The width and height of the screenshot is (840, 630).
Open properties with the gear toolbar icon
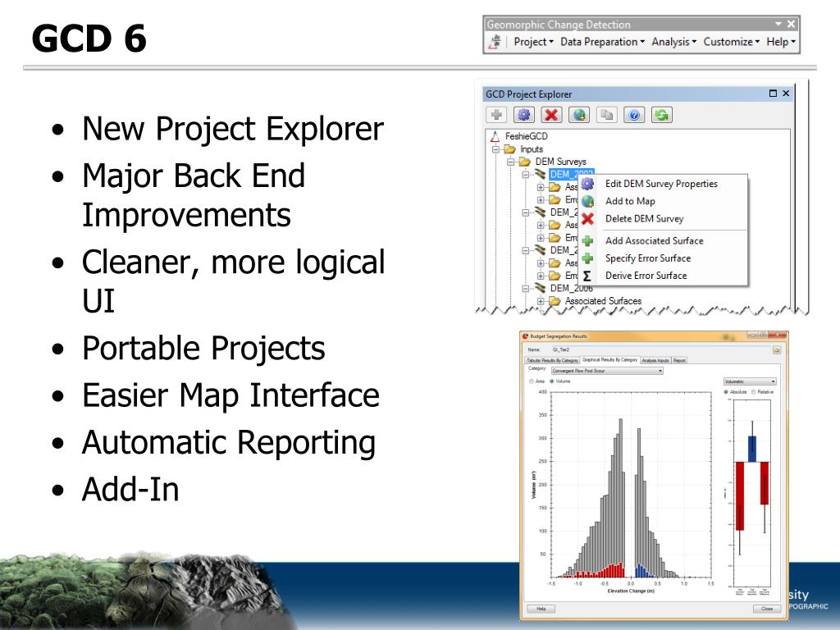pos(524,115)
